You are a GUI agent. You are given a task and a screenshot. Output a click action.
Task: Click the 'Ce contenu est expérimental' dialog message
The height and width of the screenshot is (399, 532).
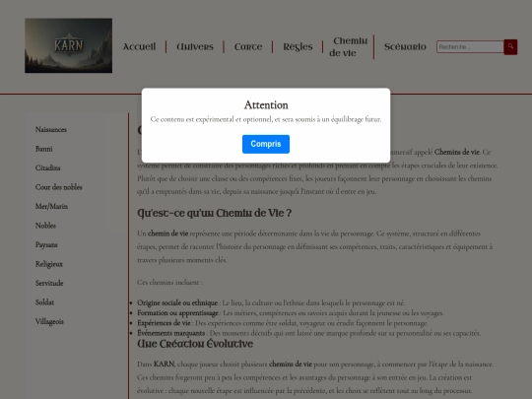pos(266,119)
